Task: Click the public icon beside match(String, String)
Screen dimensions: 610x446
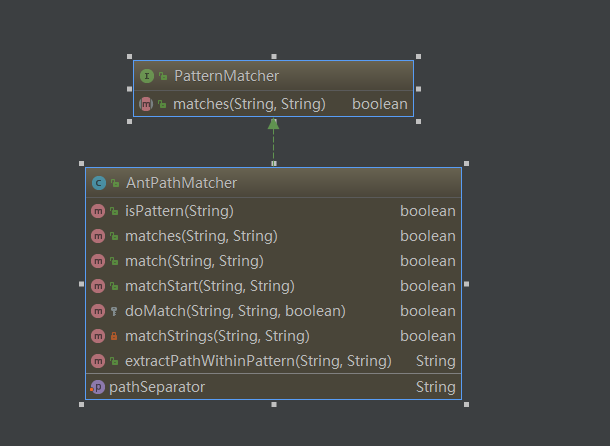Action: click(x=114, y=261)
